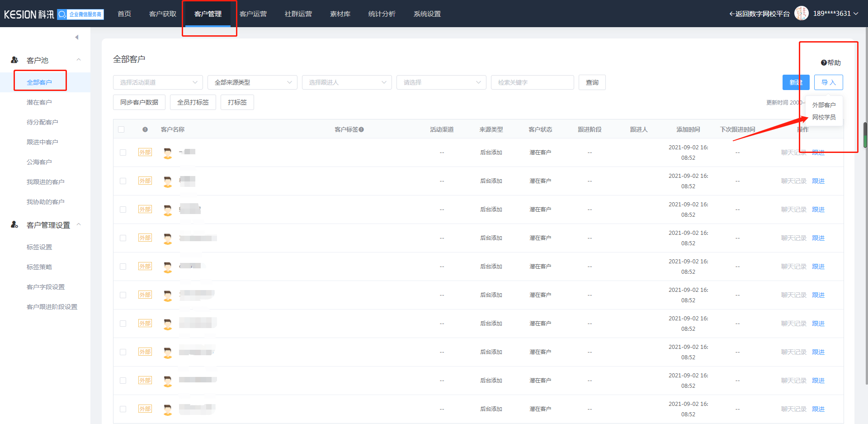
Task: Click the 客户池 people icon in sidebar
Action: point(14,60)
